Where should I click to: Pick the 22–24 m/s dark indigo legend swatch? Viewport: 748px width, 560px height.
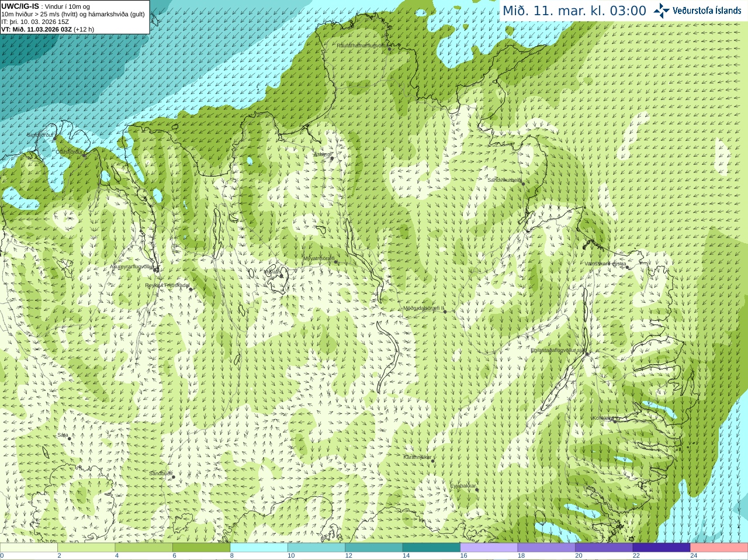click(x=662, y=548)
